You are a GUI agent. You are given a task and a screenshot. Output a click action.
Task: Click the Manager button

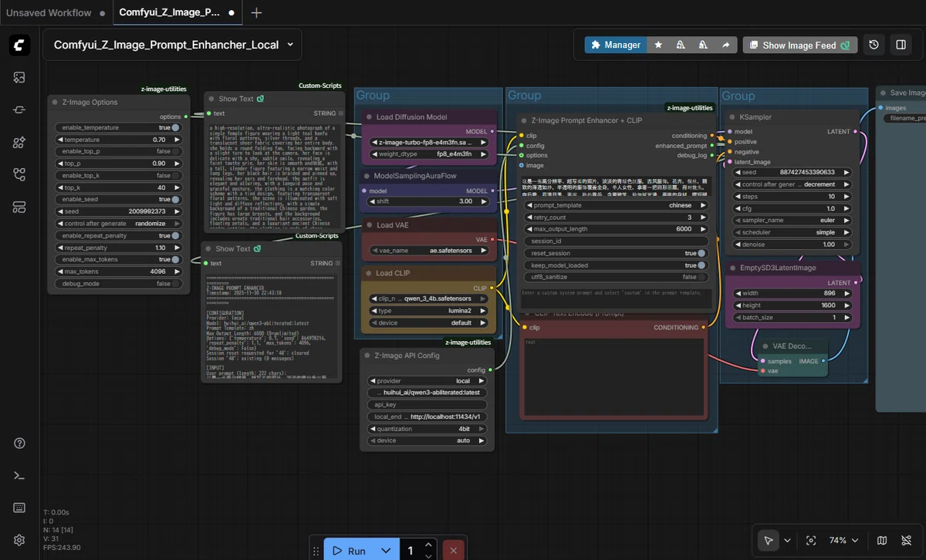615,45
